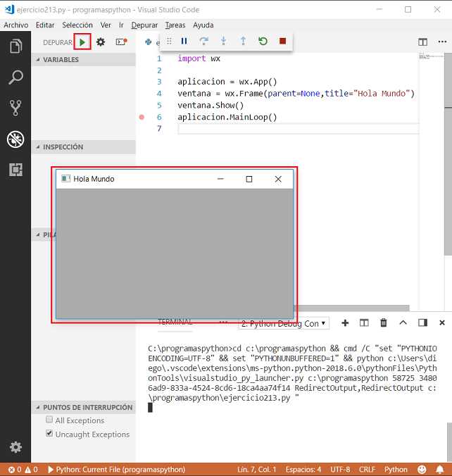This screenshot has height=476, width=452.
Task: Go to line via Lín. 7, Col. 1
Action: [257, 470]
